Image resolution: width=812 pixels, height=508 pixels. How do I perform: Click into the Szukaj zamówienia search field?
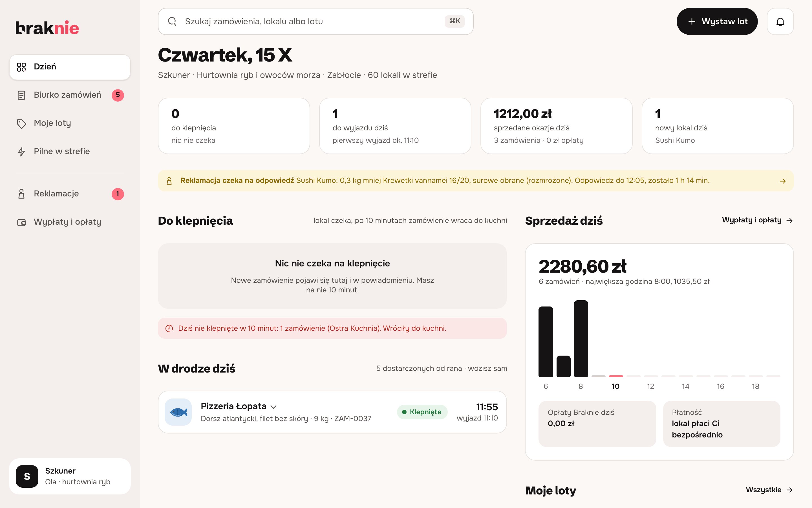tap(315, 21)
